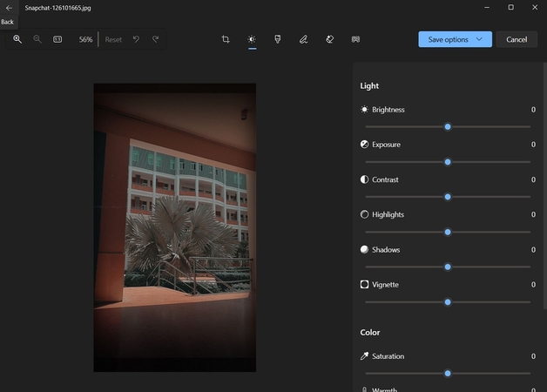Click the Snapchat-126101665.jpg file name
The height and width of the screenshot is (392, 547).
(57, 8)
